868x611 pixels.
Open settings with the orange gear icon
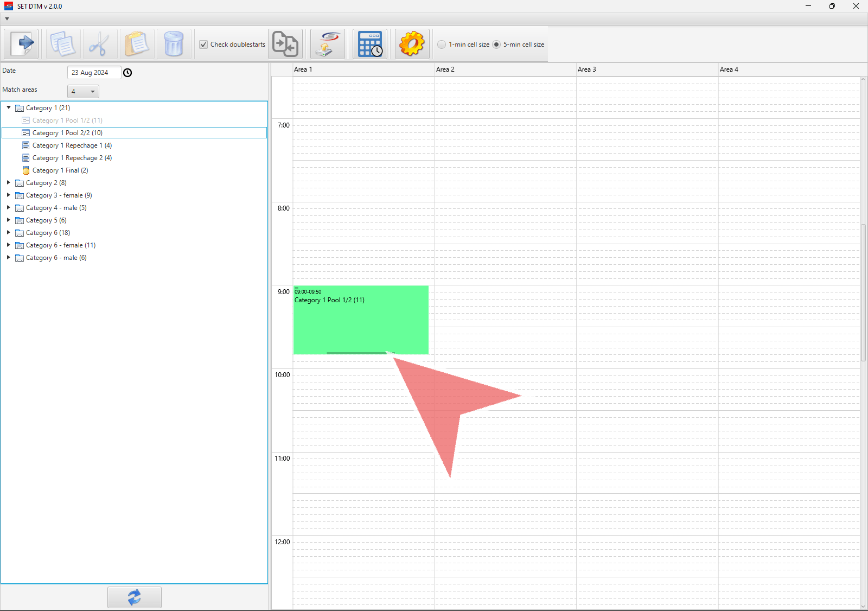pos(412,44)
